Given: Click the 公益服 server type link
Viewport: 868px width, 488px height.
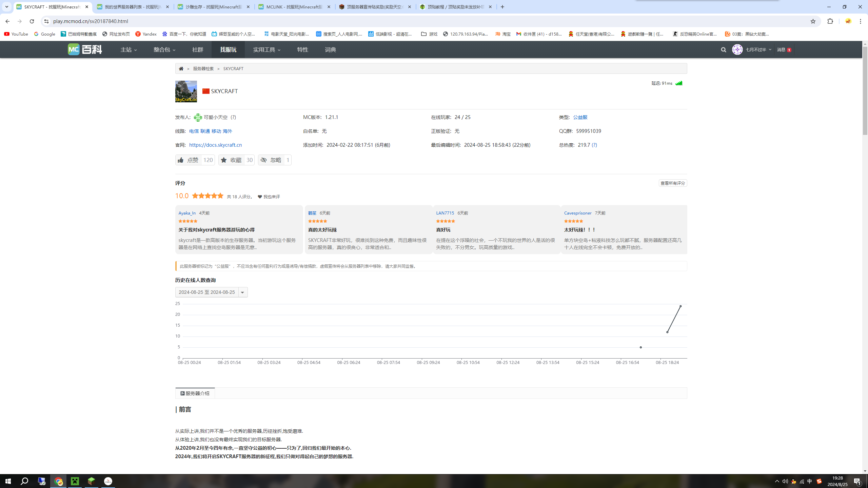Looking at the screenshot, I should click(x=580, y=117).
